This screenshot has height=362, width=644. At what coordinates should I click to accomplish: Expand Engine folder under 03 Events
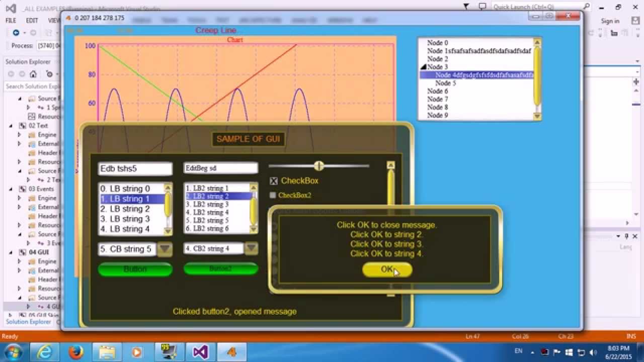pyautogui.click(x=20, y=198)
